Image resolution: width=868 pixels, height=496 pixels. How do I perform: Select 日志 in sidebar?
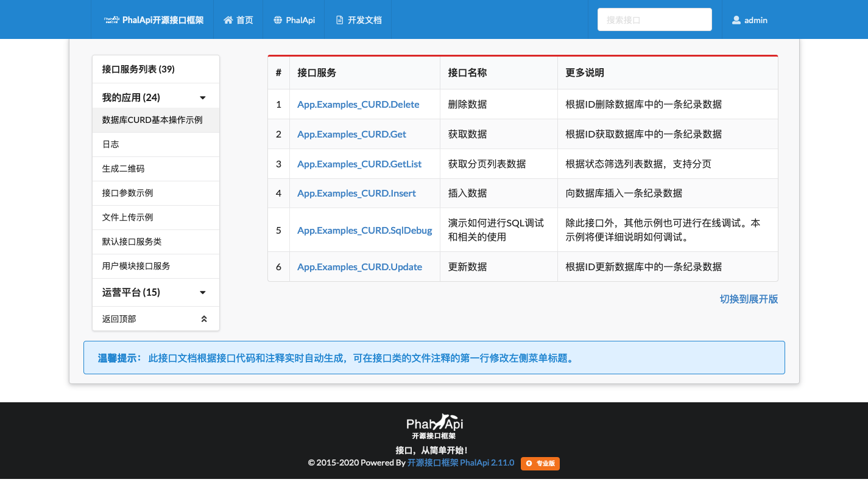tap(156, 144)
